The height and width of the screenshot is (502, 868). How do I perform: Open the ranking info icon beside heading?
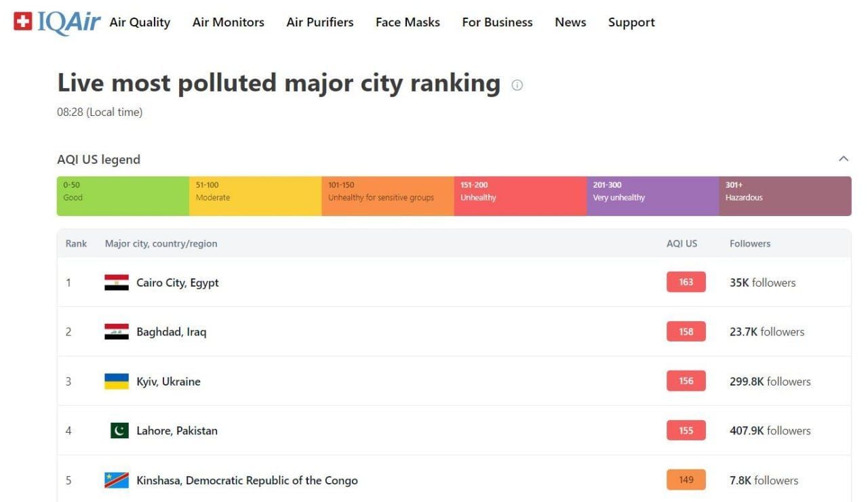[x=517, y=85]
